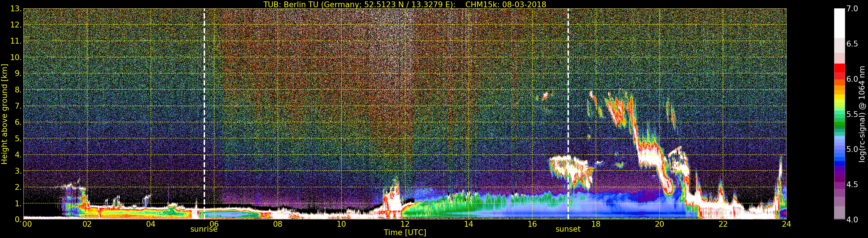Select time axis tick '00'

click(x=27, y=224)
